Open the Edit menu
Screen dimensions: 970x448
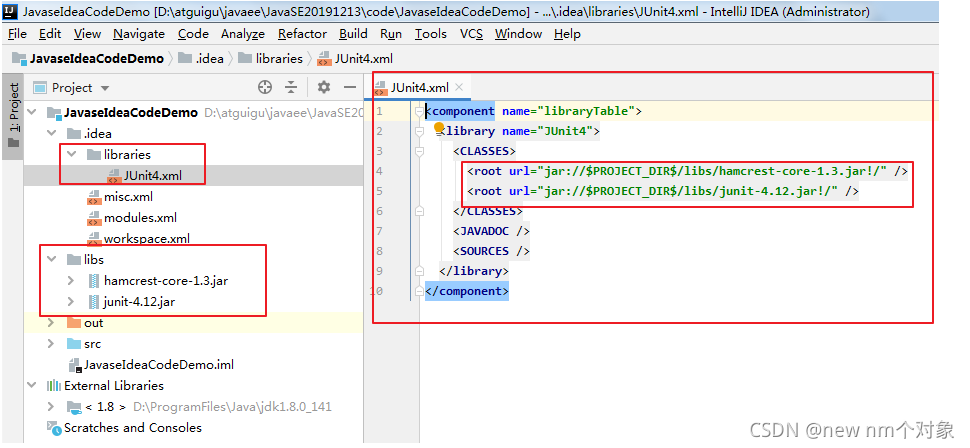coord(50,34)
